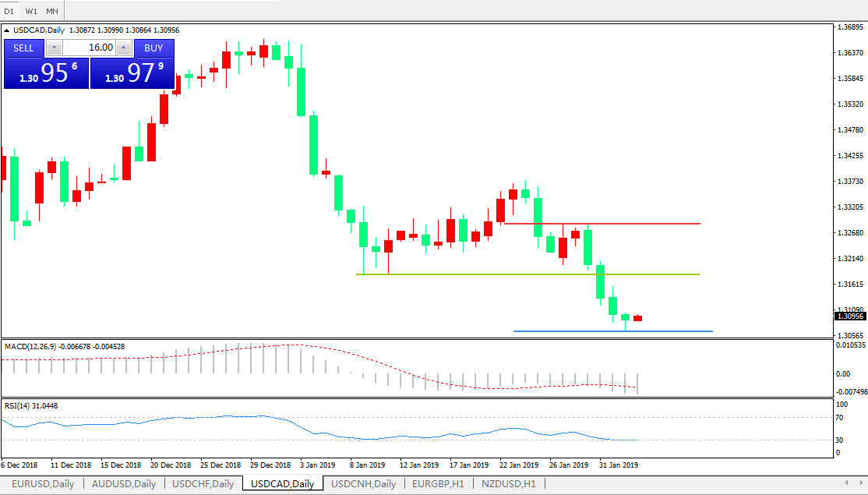Collapse the one-click trading panel triangle
868x495 pixels.
8,30
